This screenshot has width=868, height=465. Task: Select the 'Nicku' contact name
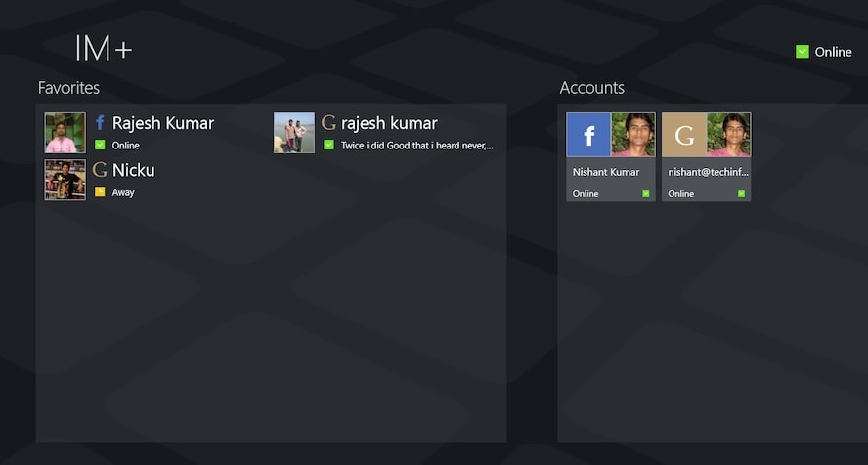(x=133, y=170)
